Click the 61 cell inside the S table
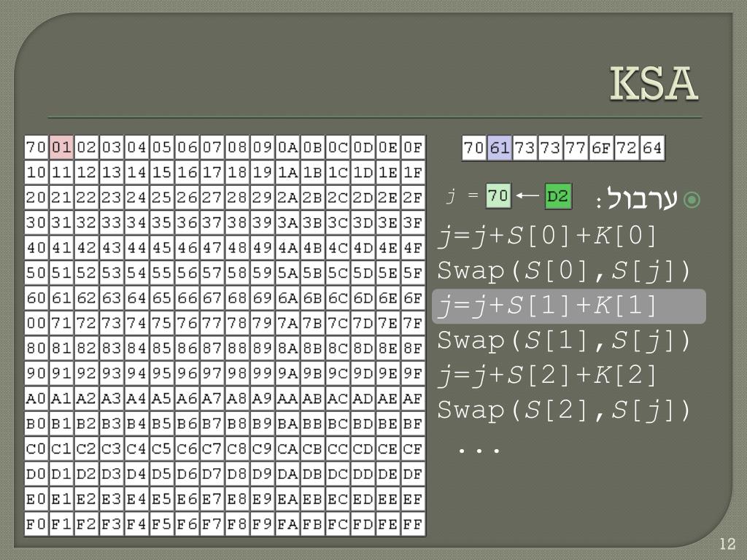Viewport: 747px width, 560px height. [61, 298]
